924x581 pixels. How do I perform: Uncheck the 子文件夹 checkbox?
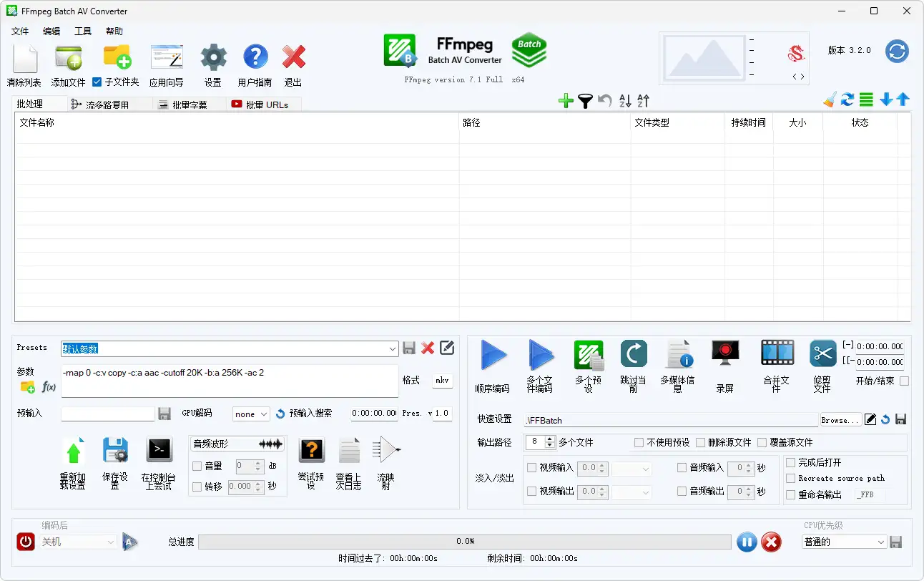click(x=97, y=82)
